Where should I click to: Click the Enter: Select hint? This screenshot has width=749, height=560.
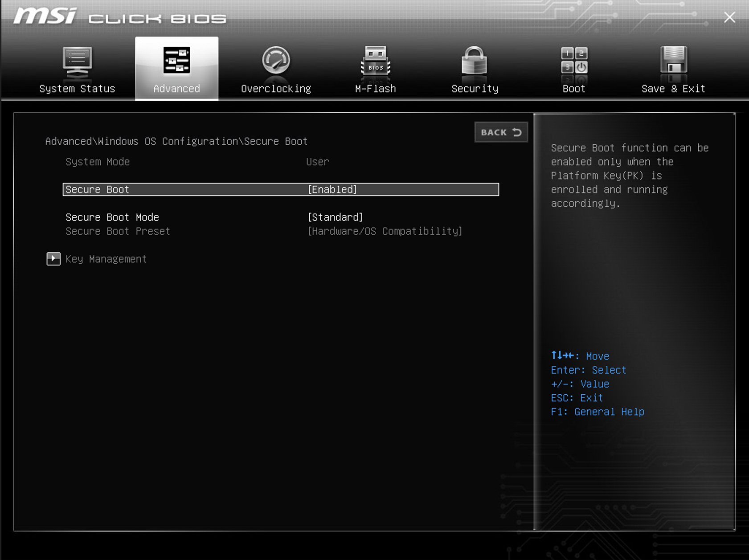pos(589,370)
